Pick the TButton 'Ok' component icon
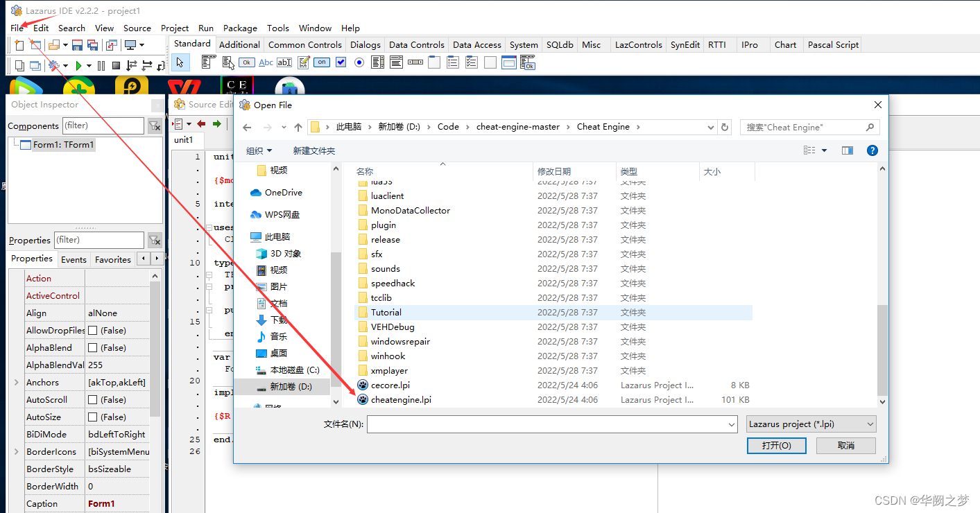This screenshot has height=513, width=980. coord(246,62)
